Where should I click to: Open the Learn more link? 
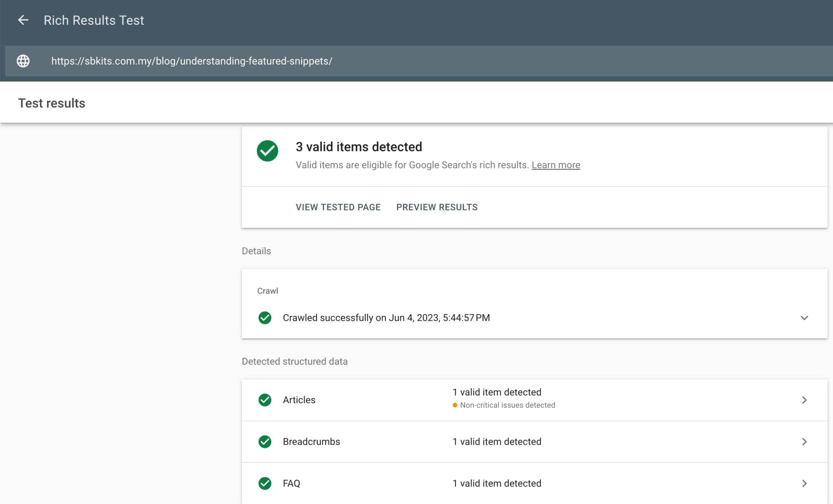coord(556,165)
